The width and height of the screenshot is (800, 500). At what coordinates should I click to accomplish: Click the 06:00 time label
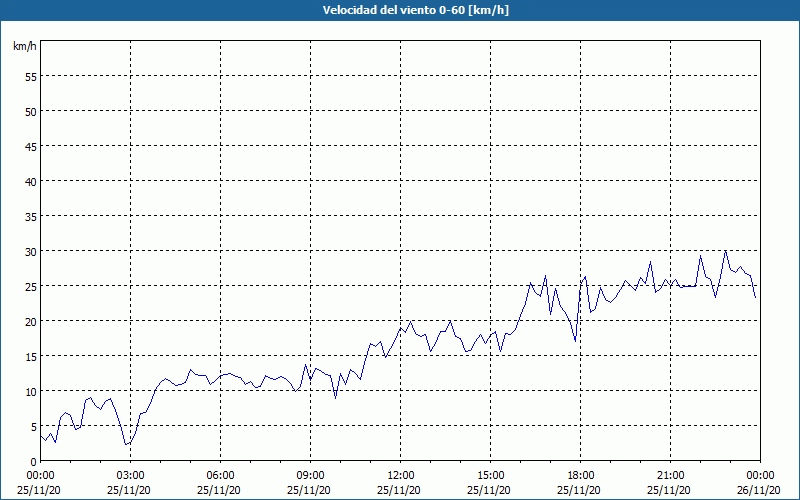(220, 476)
